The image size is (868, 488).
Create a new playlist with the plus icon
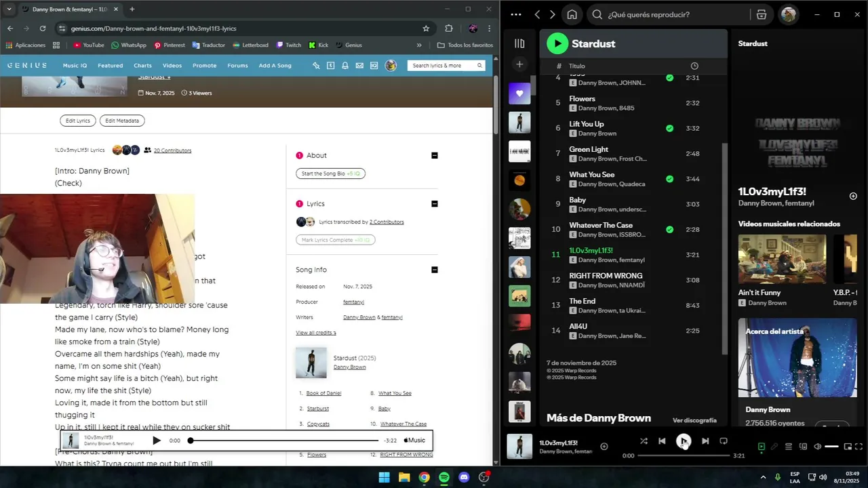[519, 64]
